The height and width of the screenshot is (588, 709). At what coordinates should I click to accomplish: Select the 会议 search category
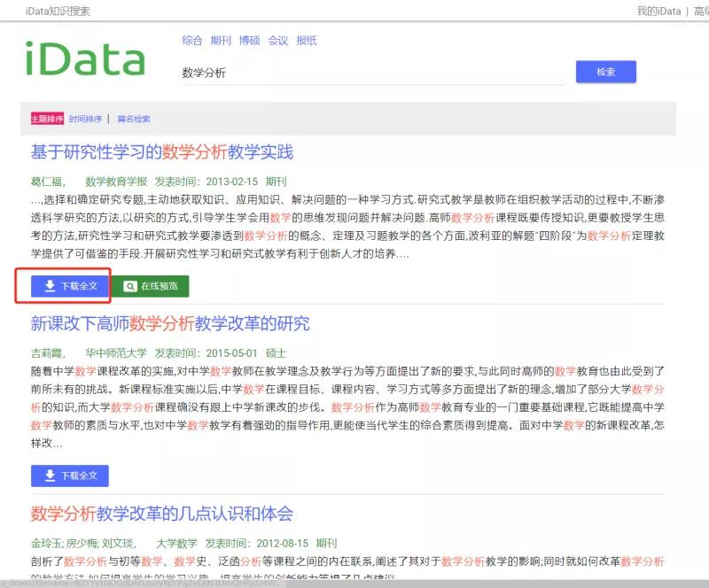coord(277,41)
